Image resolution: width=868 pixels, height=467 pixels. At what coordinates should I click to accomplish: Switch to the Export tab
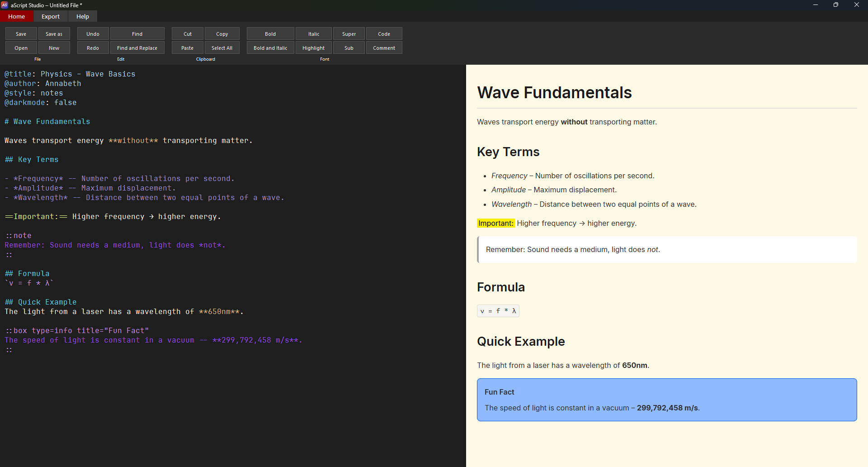(x=51, y=17)
